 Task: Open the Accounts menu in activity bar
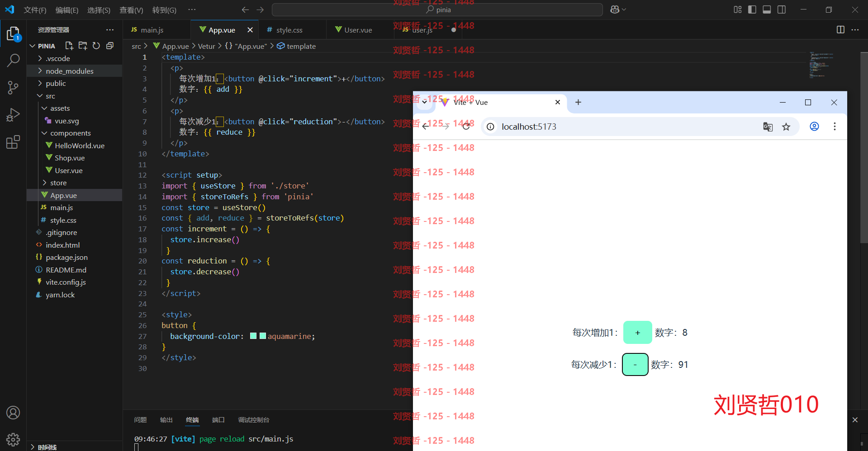tap(13, 413)
